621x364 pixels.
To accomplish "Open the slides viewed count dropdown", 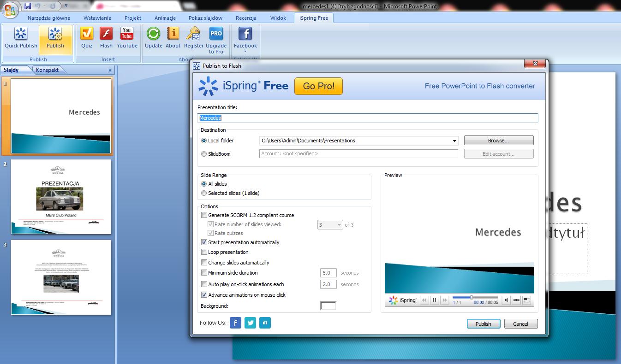I will 339,225.
